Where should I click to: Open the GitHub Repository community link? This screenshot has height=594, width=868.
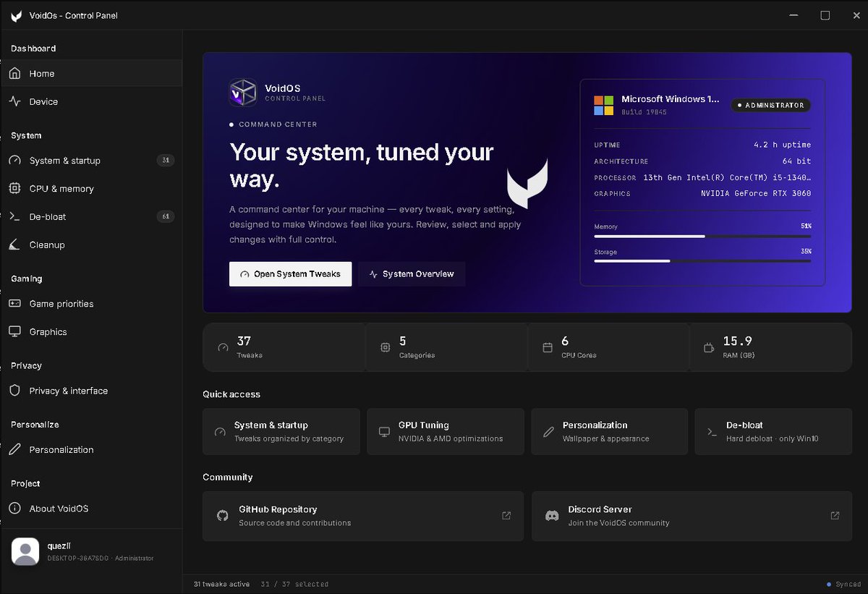[x=363, y=516]
